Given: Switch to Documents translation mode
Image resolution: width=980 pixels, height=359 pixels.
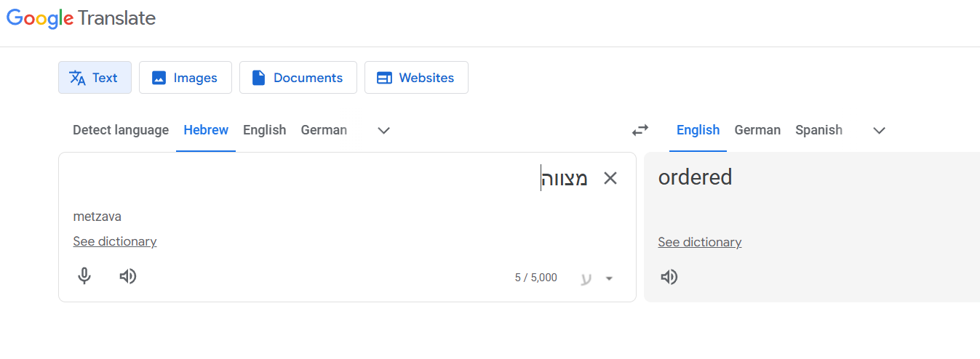Looking at the screenshot, I should [x=298, y=78].
